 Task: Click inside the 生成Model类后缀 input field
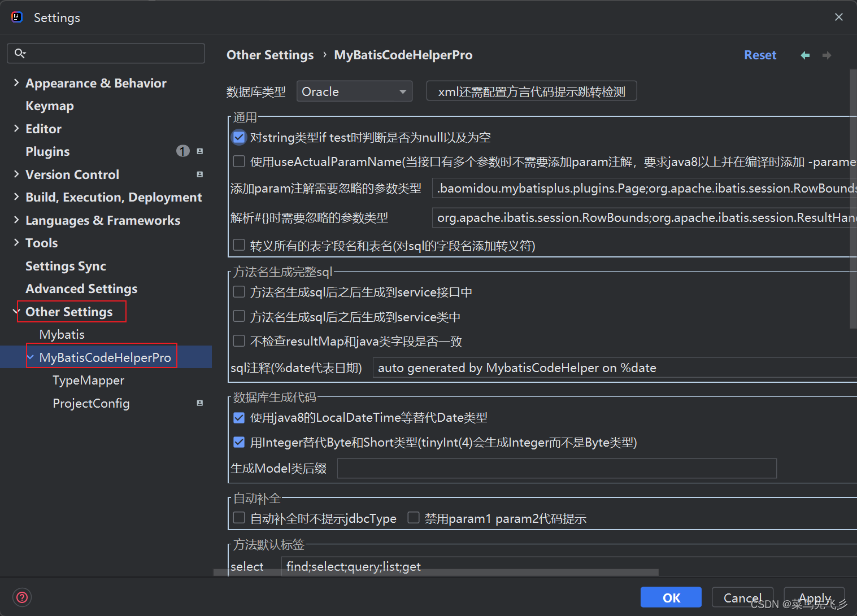[556, 468]
